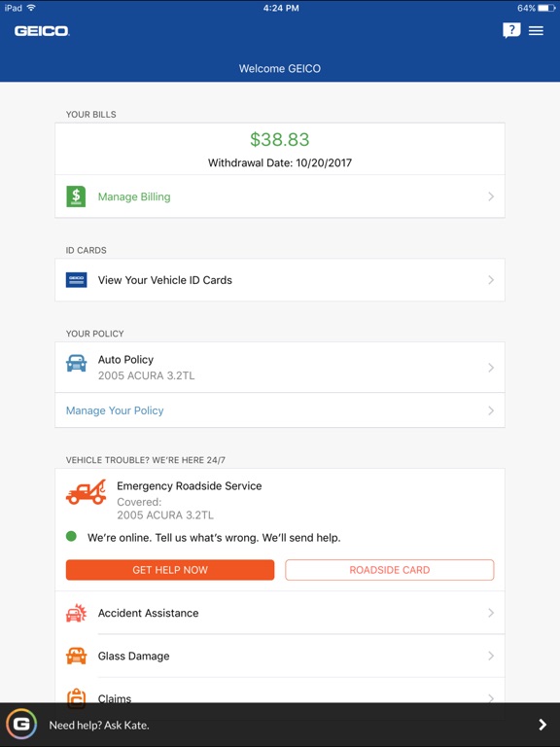Open the Glass Damage menu item

(x=280, y=656)
